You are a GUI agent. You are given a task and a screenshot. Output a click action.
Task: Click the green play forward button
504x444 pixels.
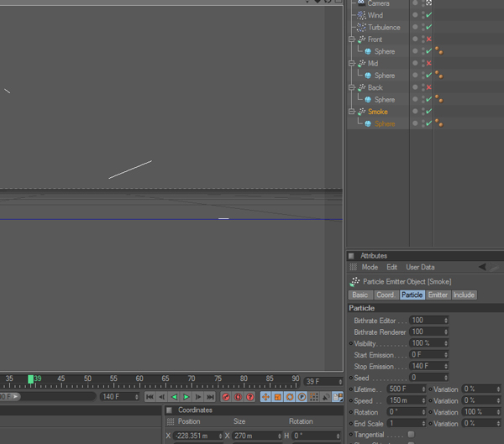tap(186, 397)
